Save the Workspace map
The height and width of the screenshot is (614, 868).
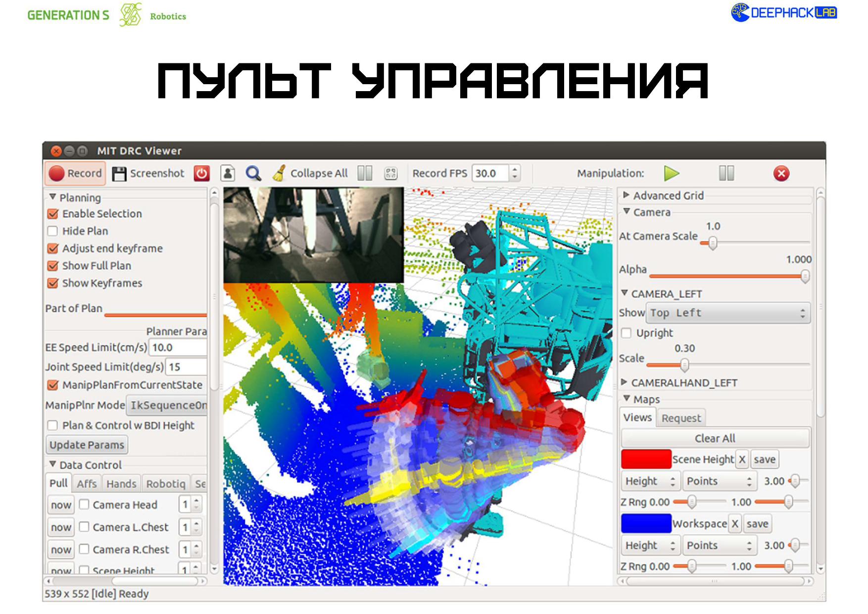pos(758,524)
